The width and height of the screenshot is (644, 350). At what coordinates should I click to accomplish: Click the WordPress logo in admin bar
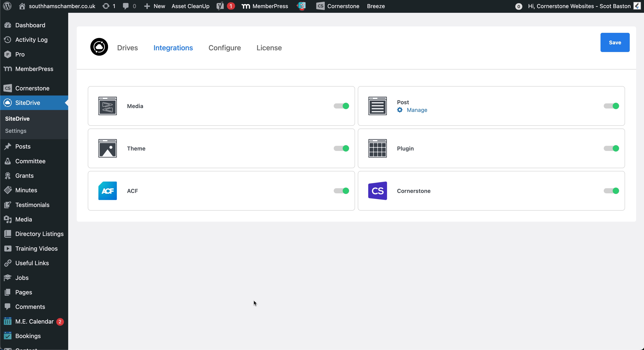(x=7, y=6)
